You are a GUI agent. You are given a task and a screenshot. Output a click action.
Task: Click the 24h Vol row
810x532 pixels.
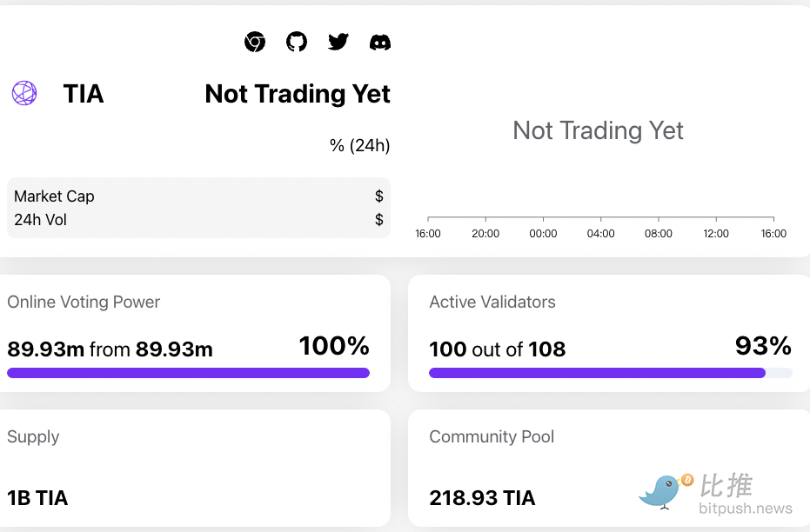click(x=198, y=220)
